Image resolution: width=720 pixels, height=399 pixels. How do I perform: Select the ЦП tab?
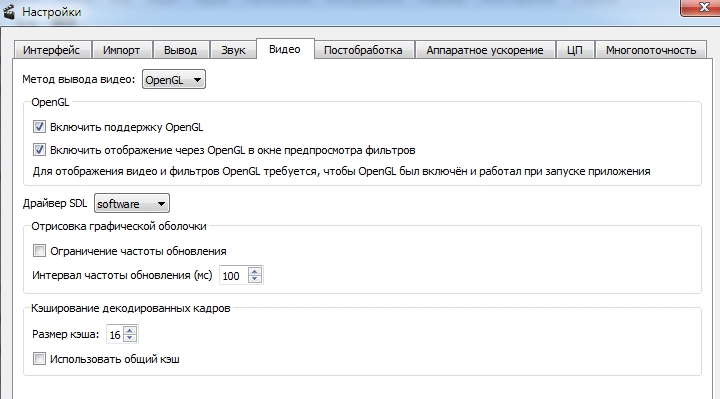coord(574,50)
